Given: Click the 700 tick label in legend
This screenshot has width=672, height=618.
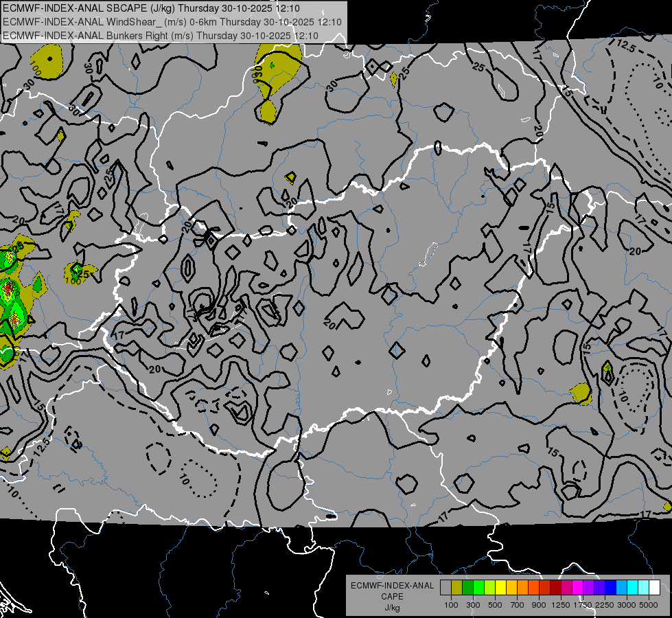Looking at the screenshot, I should tap(518, 605).
